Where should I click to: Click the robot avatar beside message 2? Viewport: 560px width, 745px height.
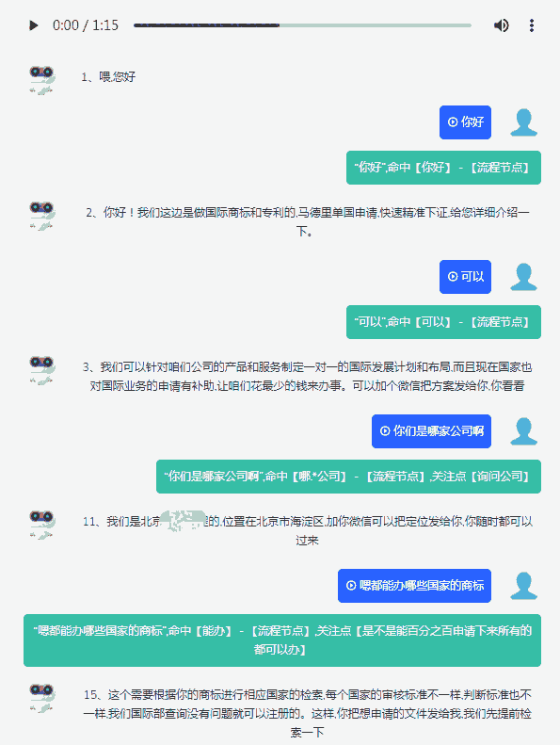[x=42, y=217]
